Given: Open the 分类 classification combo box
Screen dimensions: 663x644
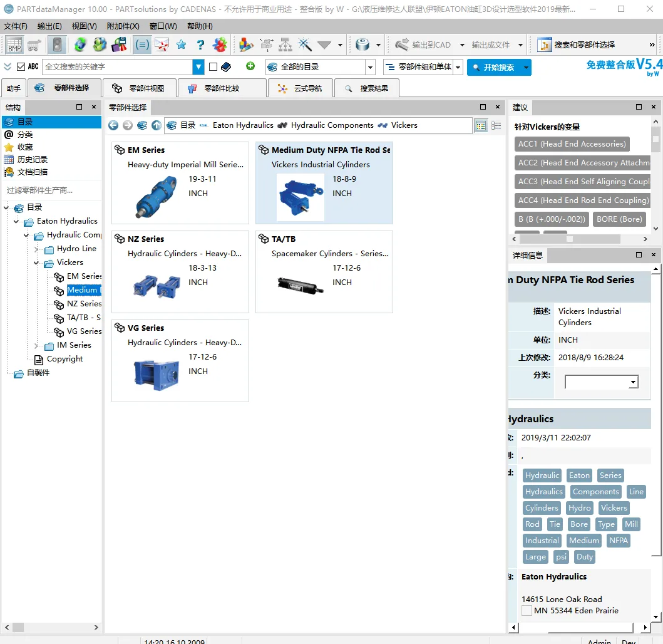Looking at the screenshot, I should click(601, 382).
